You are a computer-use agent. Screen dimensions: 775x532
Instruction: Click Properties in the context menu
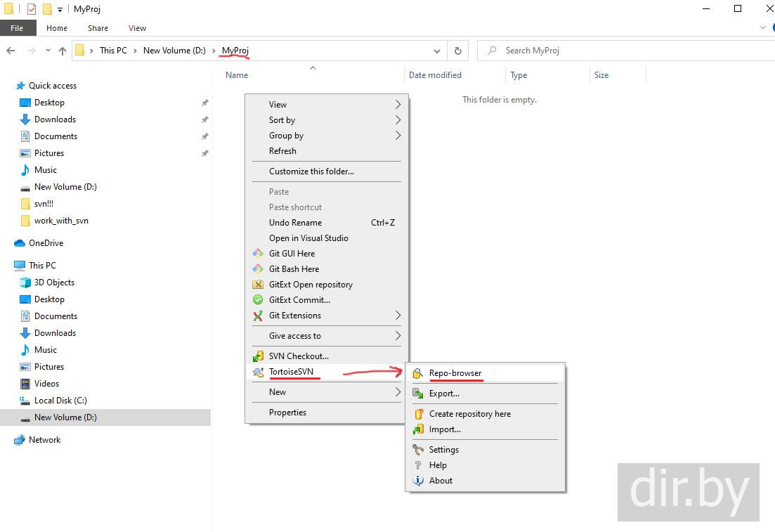tap(287, 413)
